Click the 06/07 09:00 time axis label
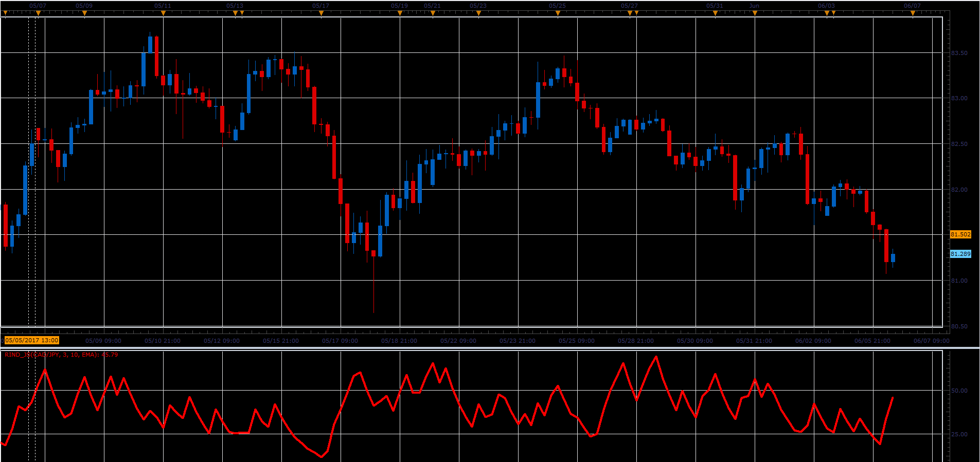Viewport: 980px width, 462px height. click(x=932, y=341)
